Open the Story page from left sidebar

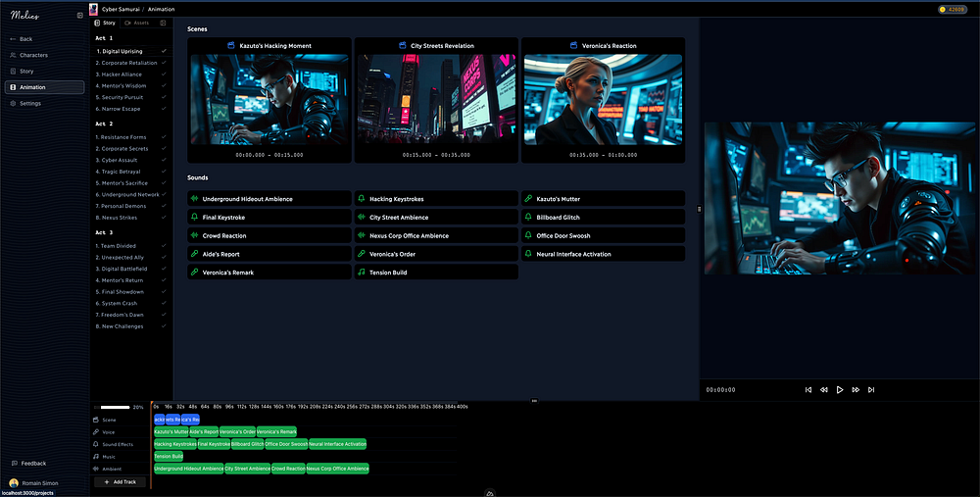(x=44, y=72)
